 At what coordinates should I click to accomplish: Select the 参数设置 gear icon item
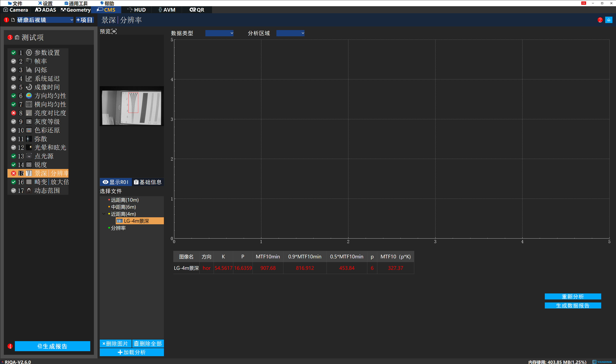point(29,53)
